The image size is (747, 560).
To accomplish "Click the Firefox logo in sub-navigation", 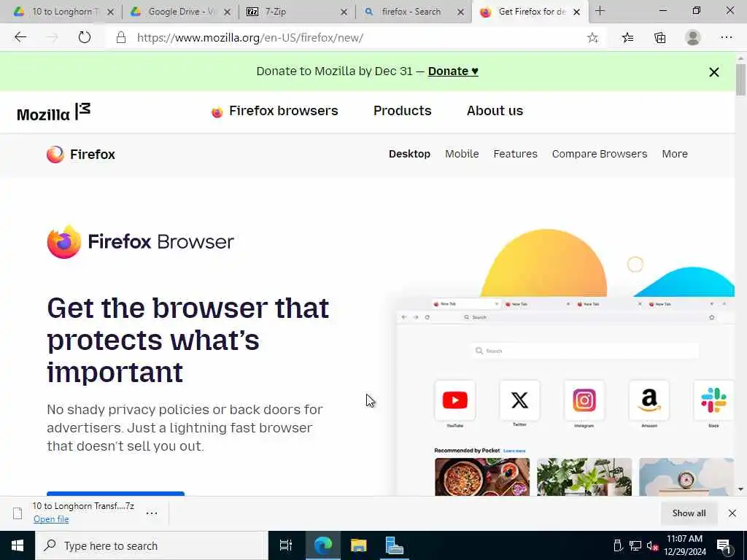I will click(x=80, y=155).
